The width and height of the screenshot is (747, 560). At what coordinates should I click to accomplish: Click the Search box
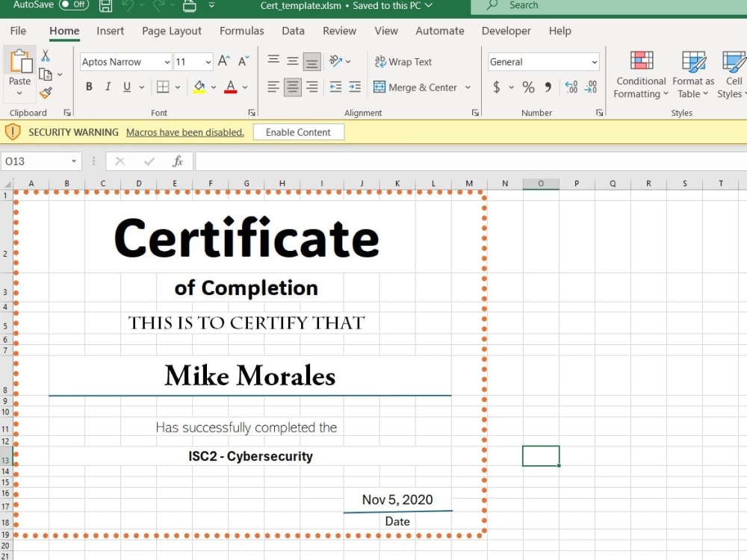click(x=608, y=6)
